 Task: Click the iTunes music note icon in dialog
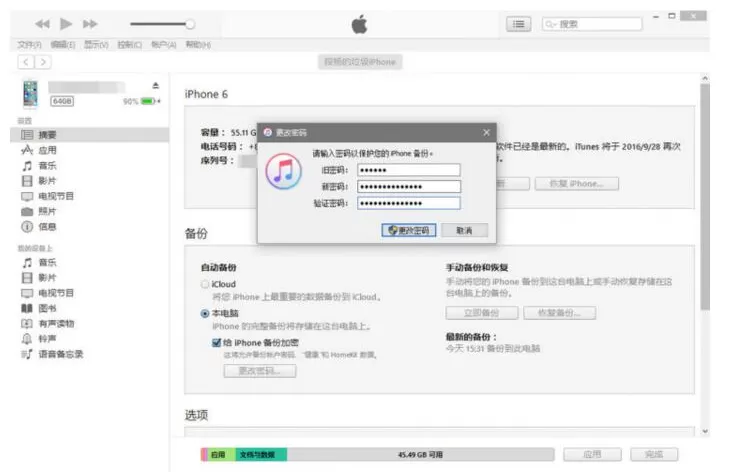tap(284, 171)
